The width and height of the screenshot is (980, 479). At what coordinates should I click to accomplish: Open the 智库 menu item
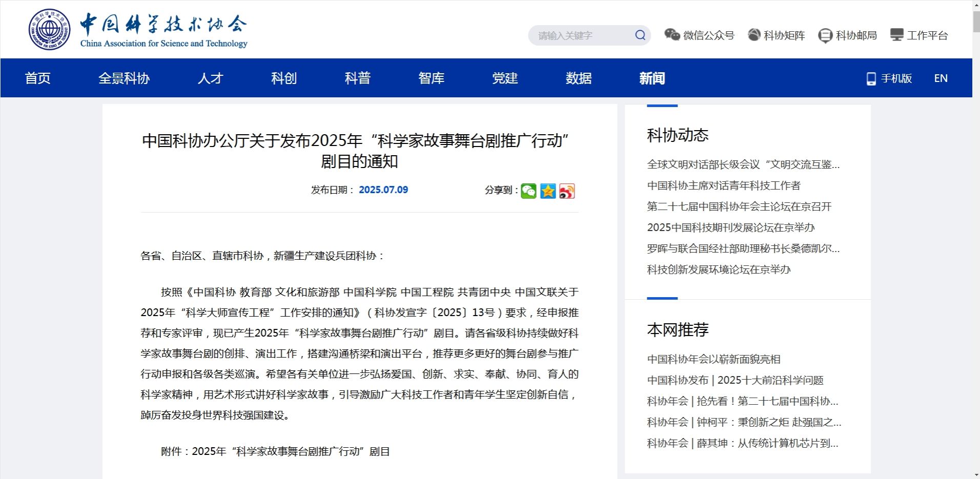pos(432,78)
